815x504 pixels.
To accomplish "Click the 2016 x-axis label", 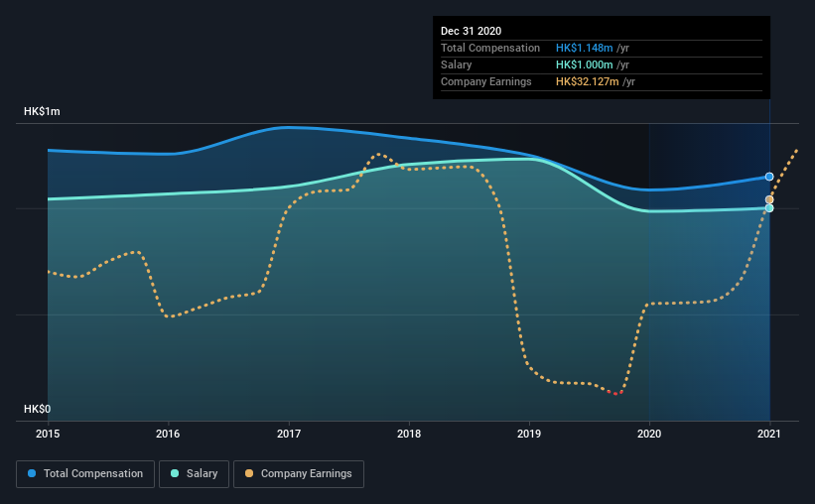I will pyautogui.click(x=168, y=434).
